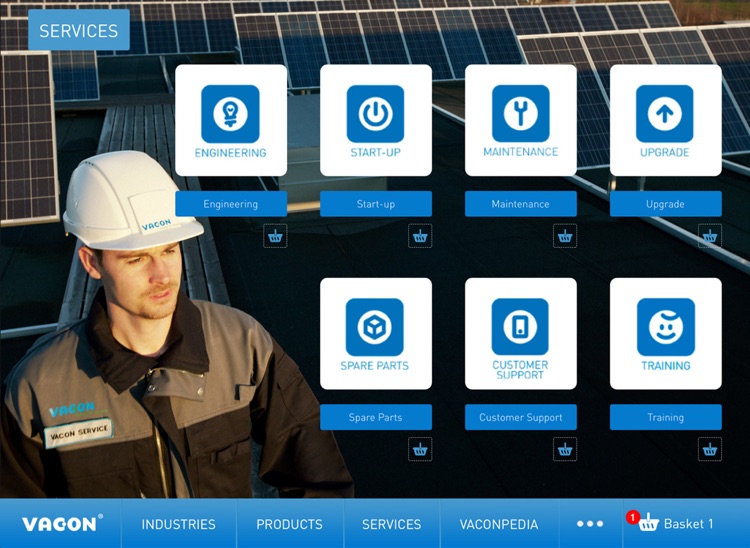This screenshot has height=548, width=750.
Task: Open the Start-up power tile
Action: pos(376,121)
